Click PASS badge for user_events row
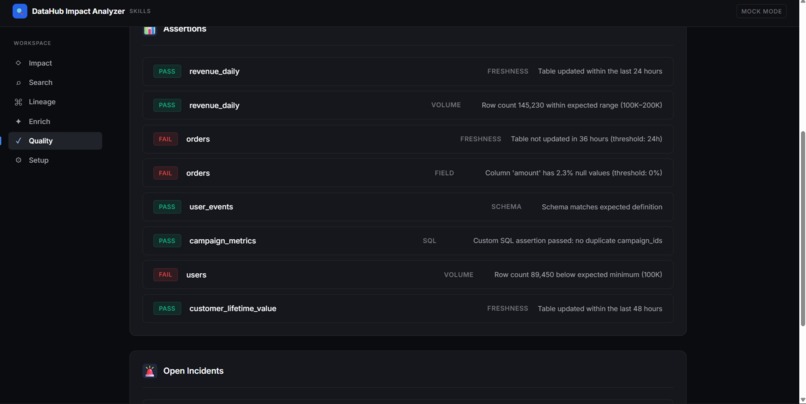This screenshot has width=806, height=404. tap(167, 207)
